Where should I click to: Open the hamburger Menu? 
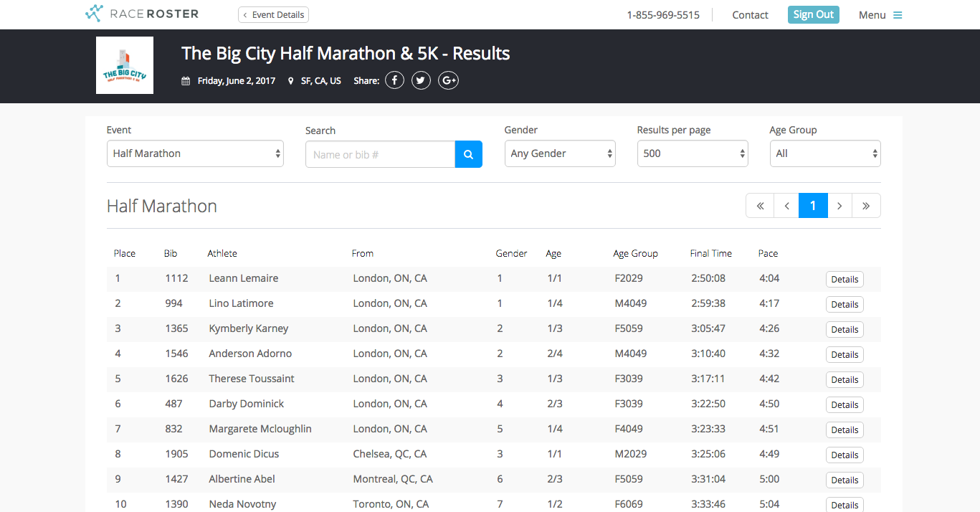coord(880,15)
